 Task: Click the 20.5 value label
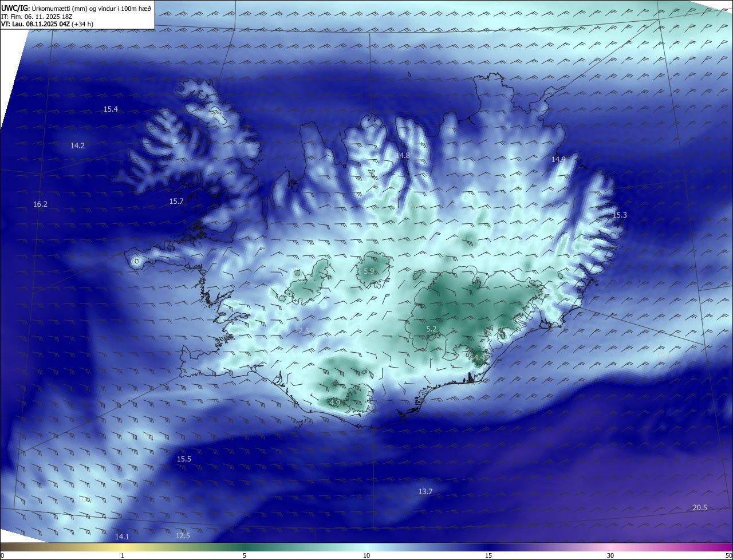click(700, 507)
